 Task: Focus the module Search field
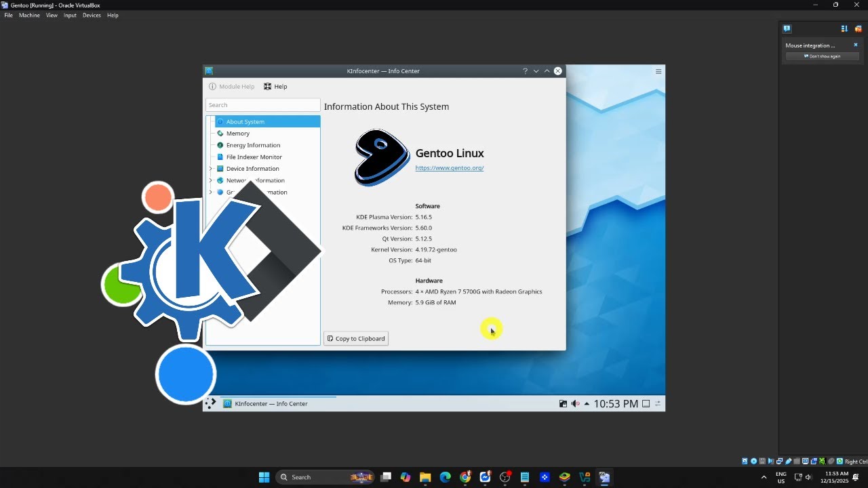(x=262, y=105)
